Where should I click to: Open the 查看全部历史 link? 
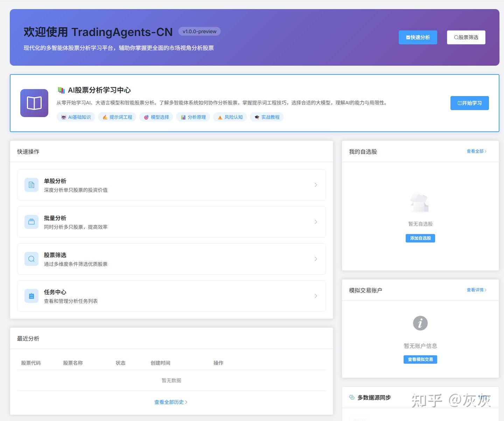171,402
